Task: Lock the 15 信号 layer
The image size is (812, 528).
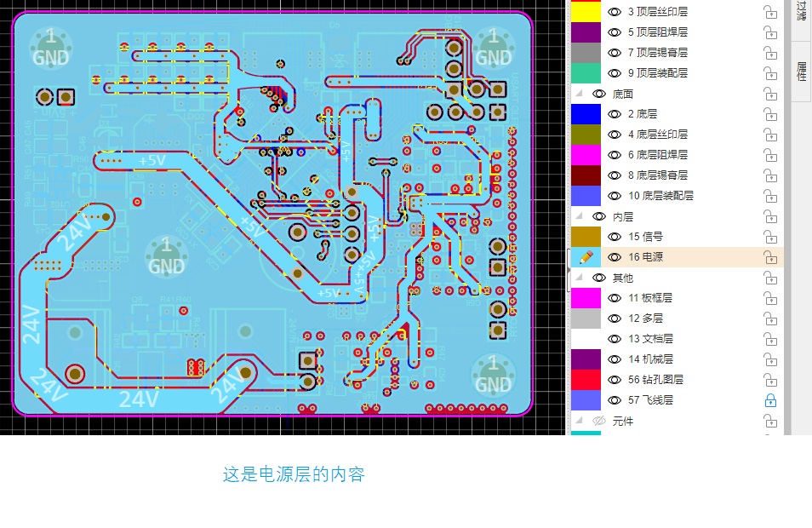Action: [770, 237]
